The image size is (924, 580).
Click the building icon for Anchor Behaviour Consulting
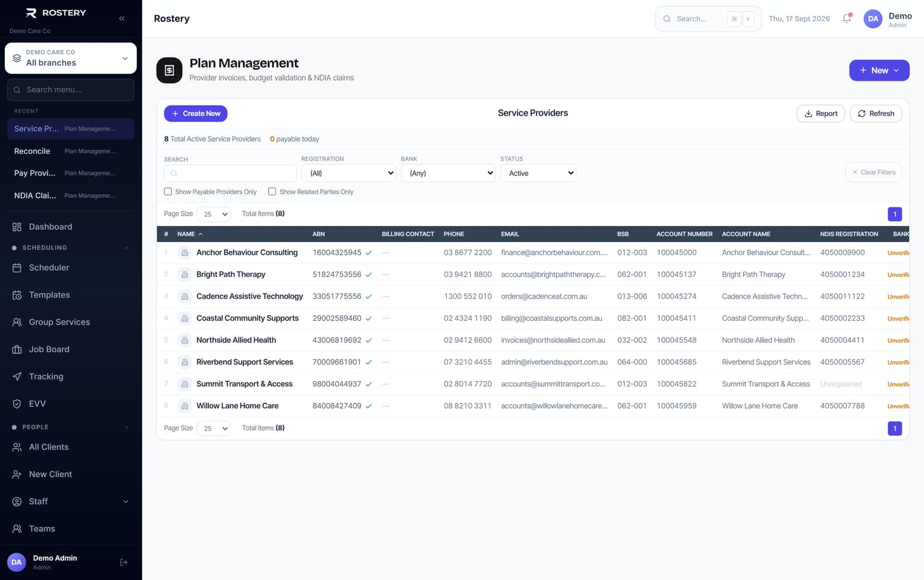[184, 252]
